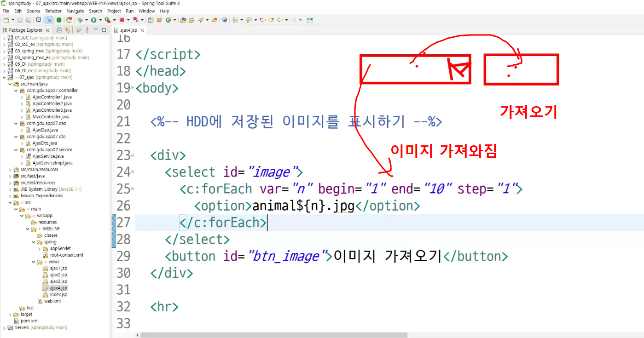Select pom.xml in the tree
The image size is (644, 338).
pyautogui.click(x=29, y=321)
